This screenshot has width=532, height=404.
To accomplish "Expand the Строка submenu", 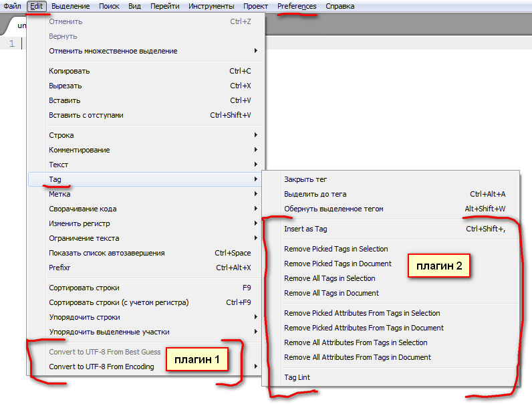I will tap(145, 135).
